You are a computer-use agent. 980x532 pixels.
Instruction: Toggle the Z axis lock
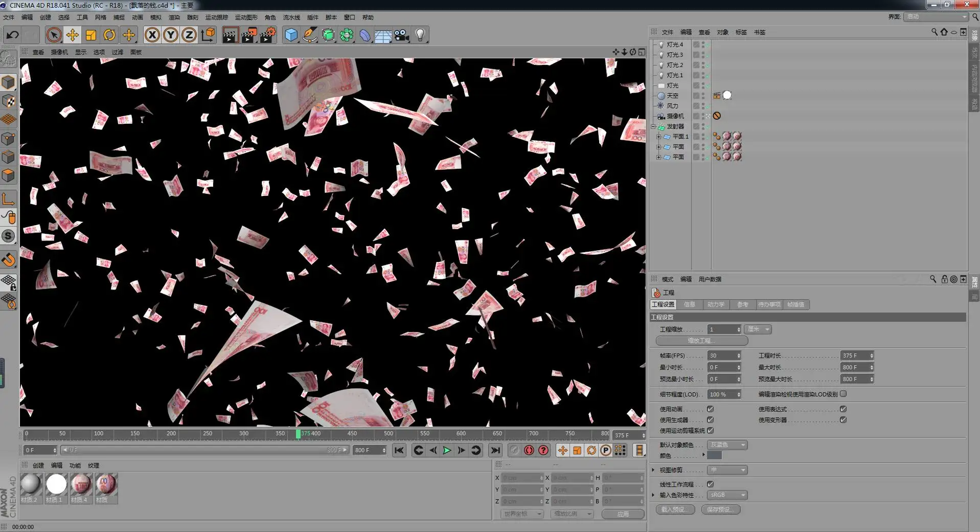pos(189,35)
